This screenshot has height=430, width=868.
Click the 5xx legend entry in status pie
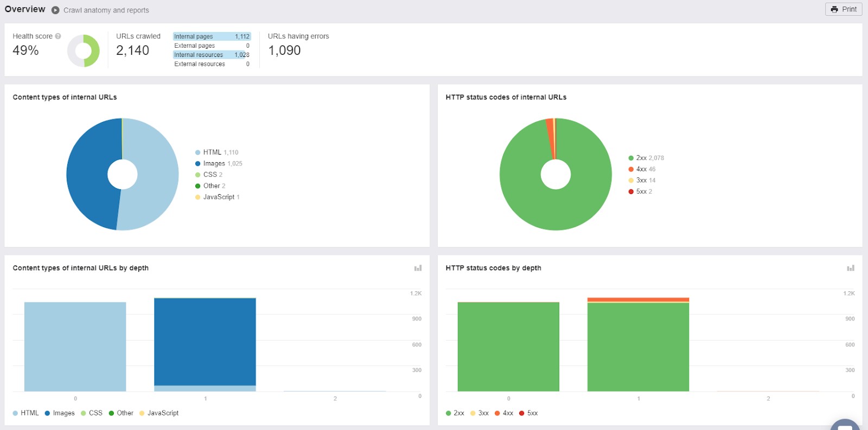coord(641,191)
